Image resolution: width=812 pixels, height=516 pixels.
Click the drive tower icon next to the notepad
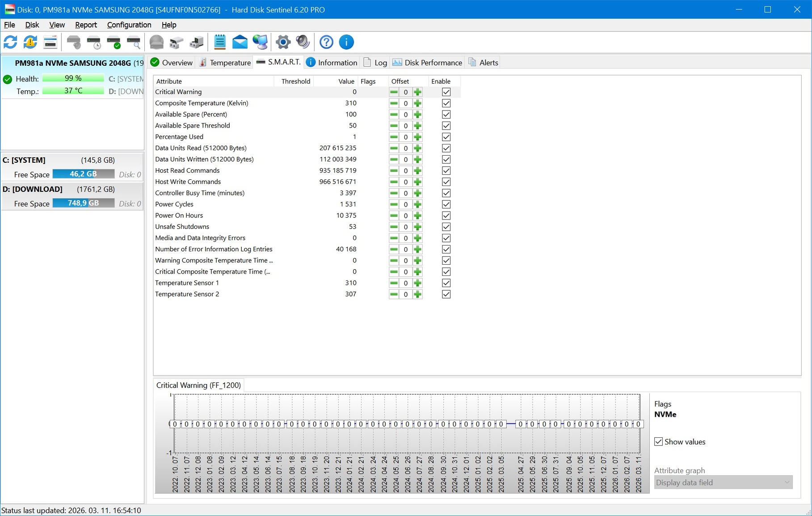(197, 42)
